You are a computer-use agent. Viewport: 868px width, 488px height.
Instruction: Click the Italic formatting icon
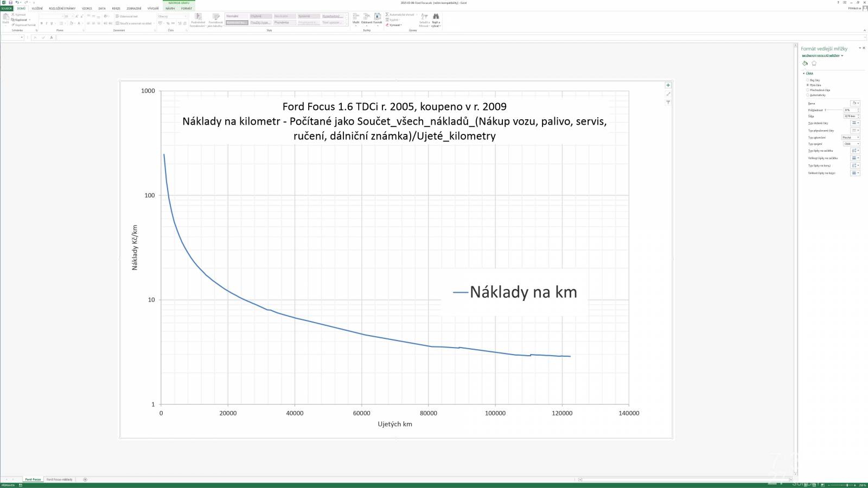[x=47, y=23]
